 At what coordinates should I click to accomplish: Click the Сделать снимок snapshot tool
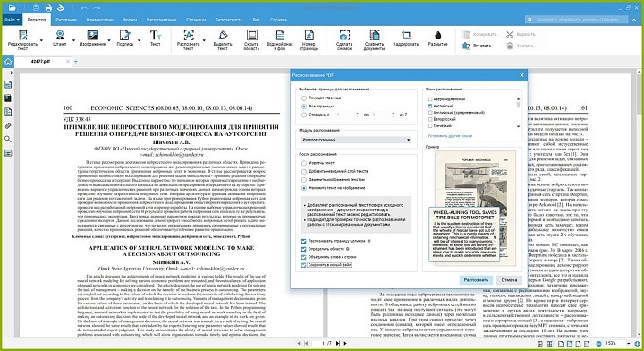pyautogui.click(x=344, y=40)
